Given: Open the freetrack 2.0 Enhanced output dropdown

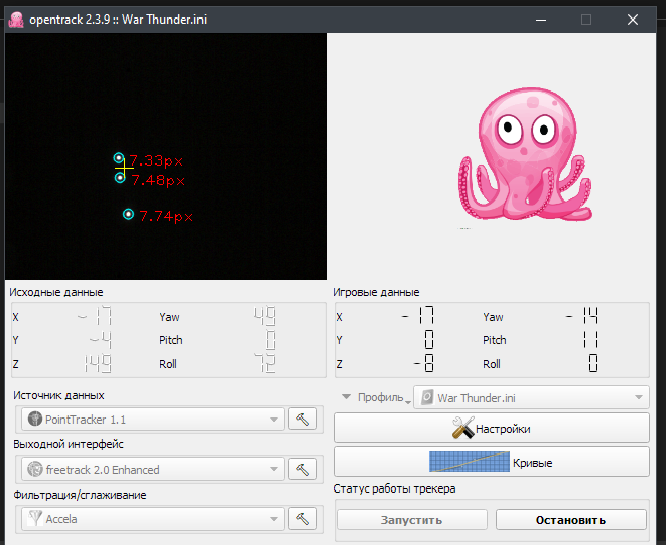Looking at the screenshot, I should [x=152, y=469].
